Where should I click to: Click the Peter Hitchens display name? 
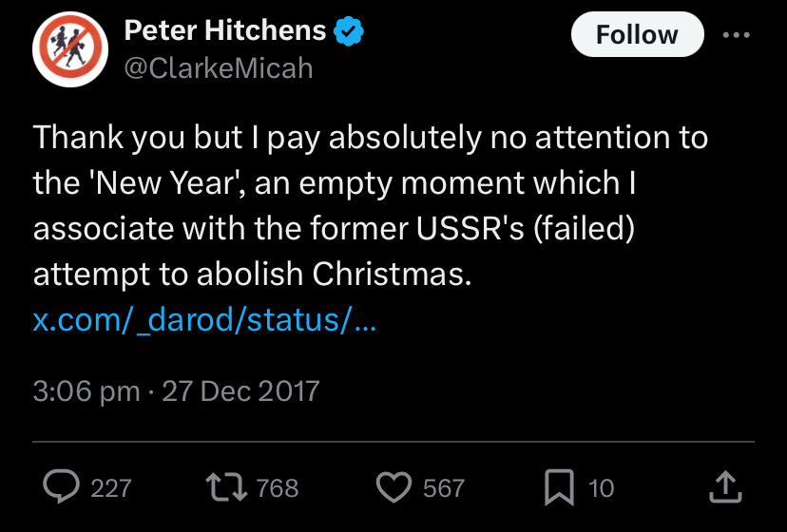[x=226, y=32]
